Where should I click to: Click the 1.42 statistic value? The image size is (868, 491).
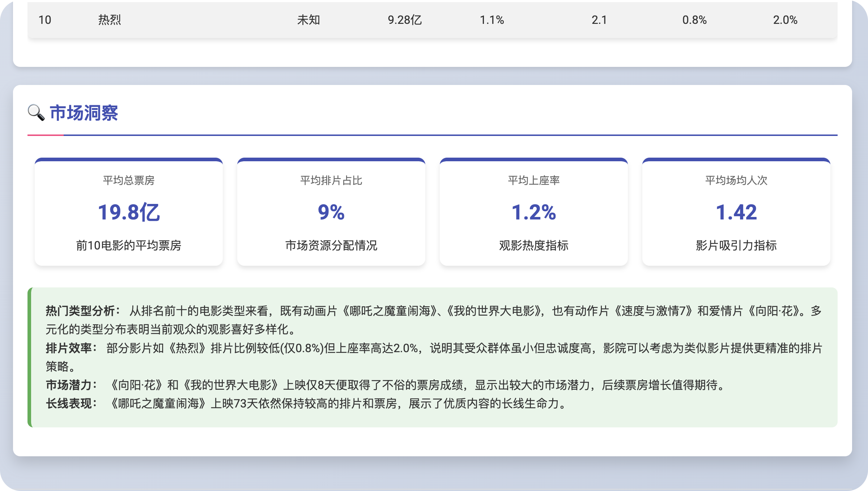(x=736, y=212)
